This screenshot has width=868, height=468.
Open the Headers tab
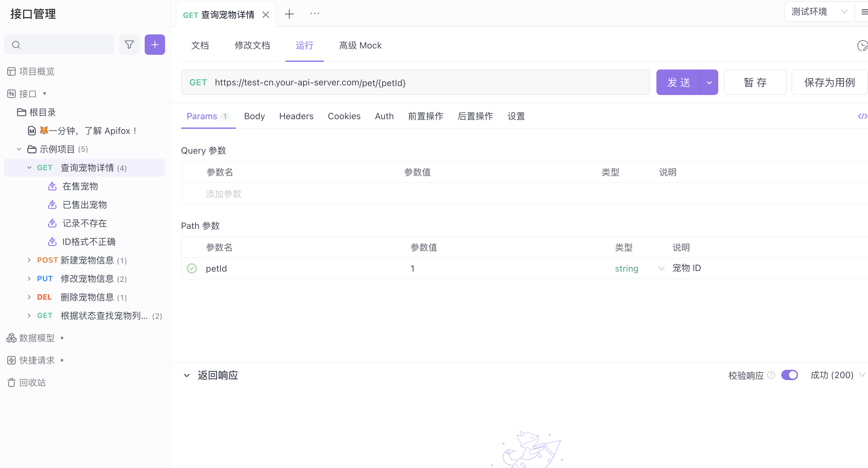(296, 116)
